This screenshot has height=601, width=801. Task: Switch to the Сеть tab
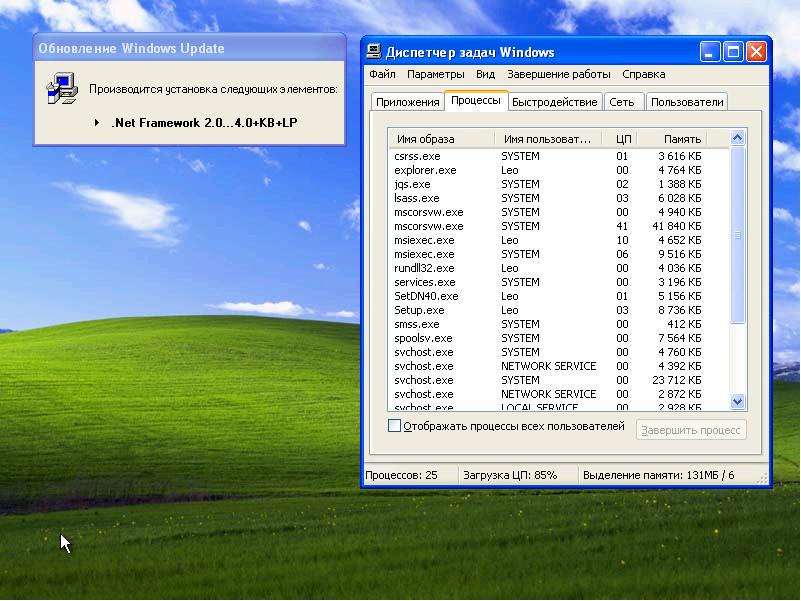[622, 102]
